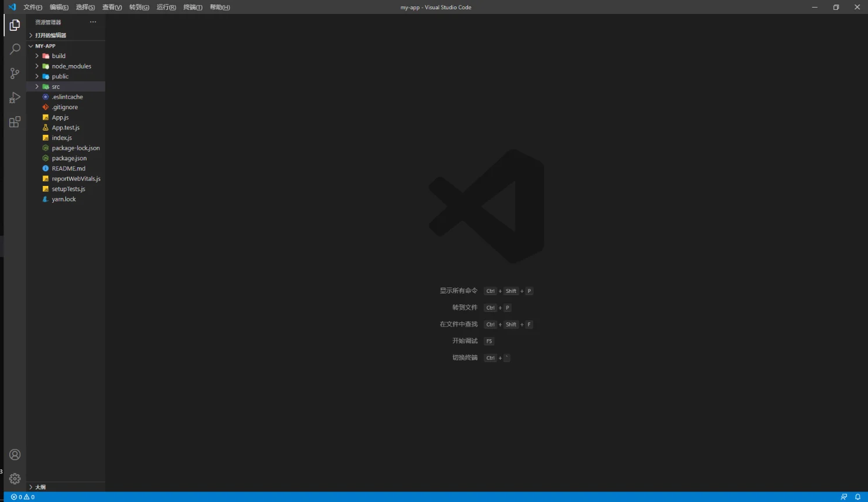Open the 文件(F) menu
This screenshot has height=502, width=868.
click(x=33, y=7)
